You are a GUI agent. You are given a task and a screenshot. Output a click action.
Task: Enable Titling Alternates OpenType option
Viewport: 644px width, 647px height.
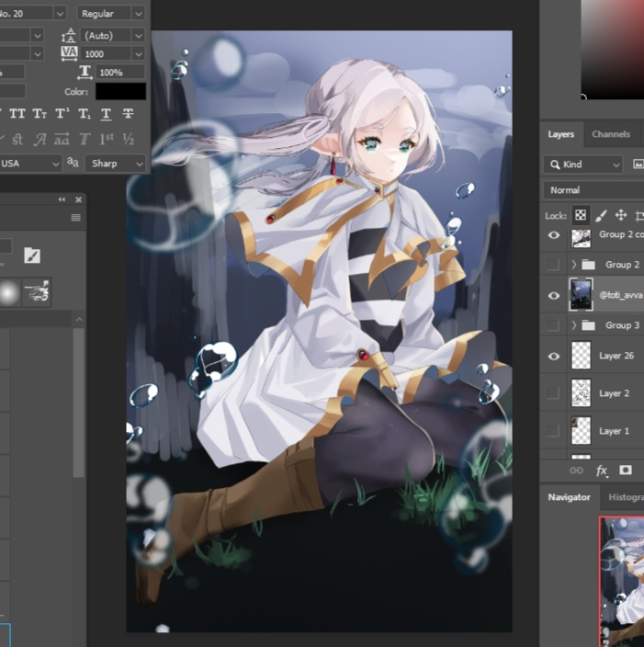pyautogui.click(x=85, y=140)
